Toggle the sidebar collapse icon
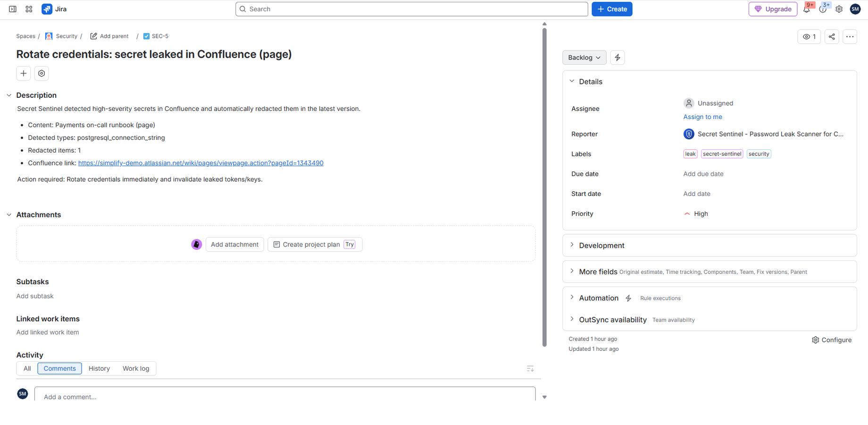 point(13,9)
